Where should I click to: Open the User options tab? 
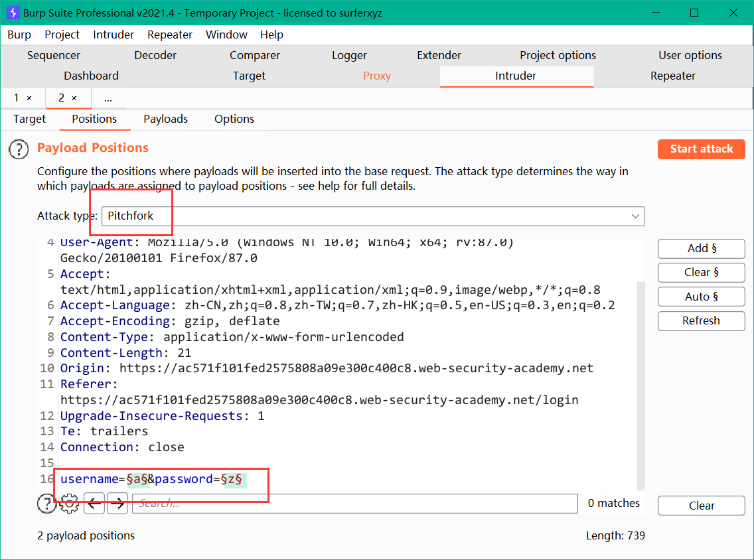(x=690, y=55)
